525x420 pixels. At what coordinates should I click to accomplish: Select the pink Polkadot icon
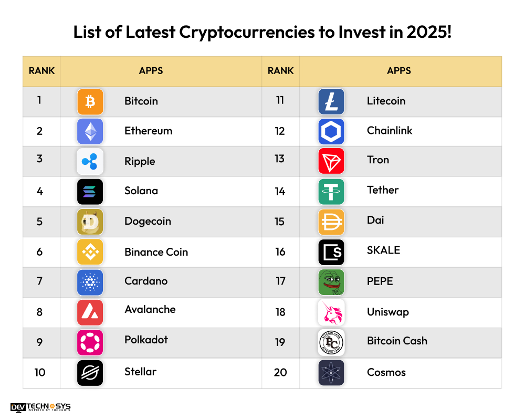click(90, 343)
